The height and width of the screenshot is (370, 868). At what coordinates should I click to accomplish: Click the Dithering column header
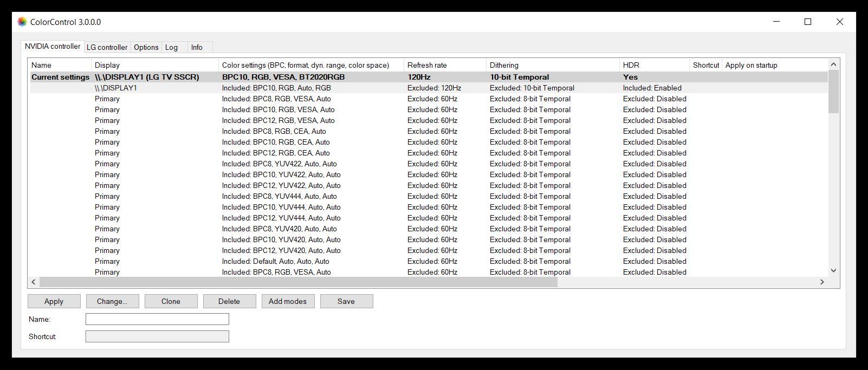[553, 65]
